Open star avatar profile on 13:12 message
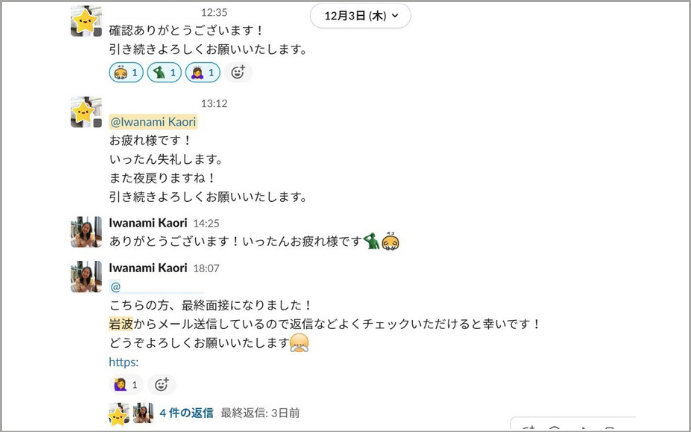The image size is (691, 432). 86,112
